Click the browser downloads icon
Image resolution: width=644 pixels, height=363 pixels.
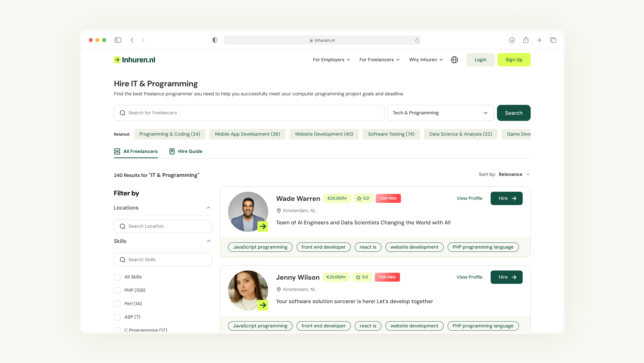[512, 40]
